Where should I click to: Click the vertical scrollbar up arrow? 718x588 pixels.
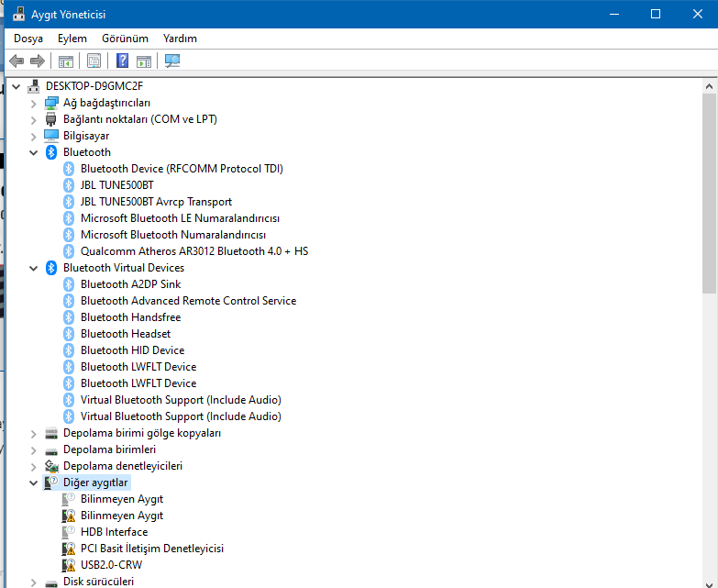709,86
